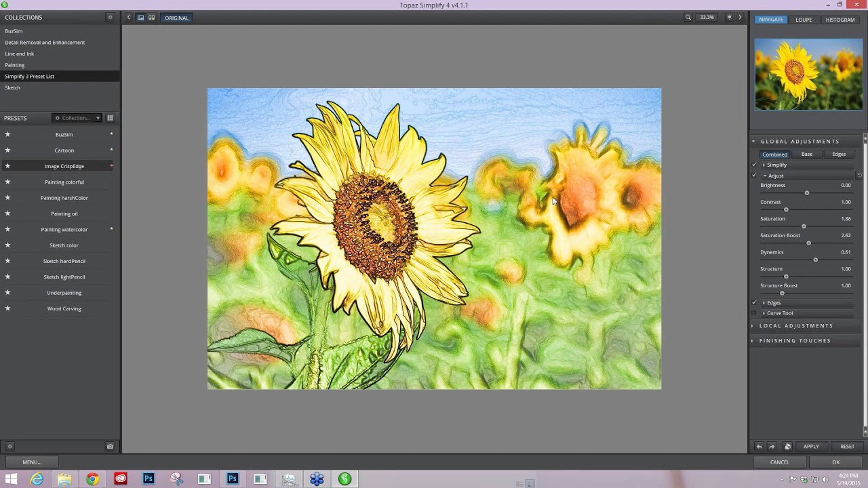Click the Brightness slider handle

click(806, 193)
